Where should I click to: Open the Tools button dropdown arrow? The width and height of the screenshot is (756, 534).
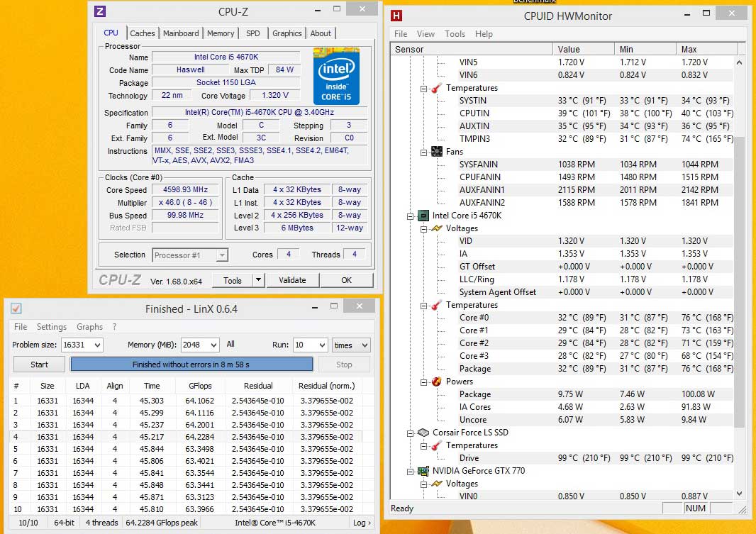tap(258, 280)
